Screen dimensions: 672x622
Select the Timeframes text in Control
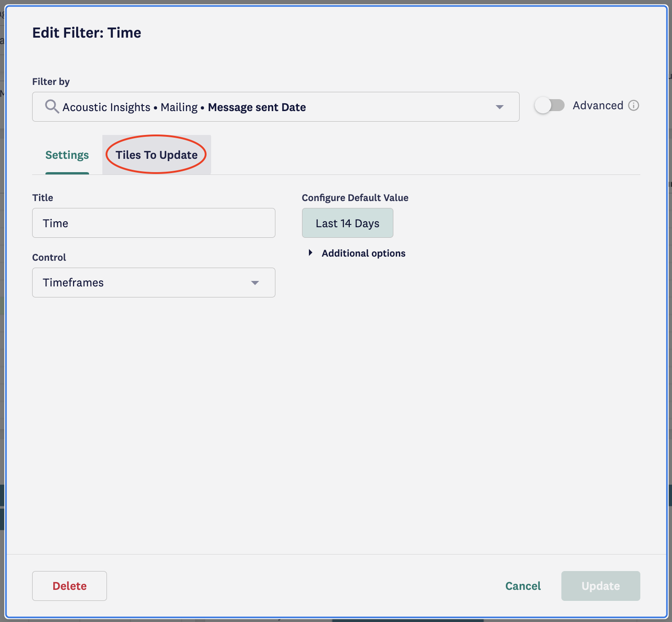point(73,283)
